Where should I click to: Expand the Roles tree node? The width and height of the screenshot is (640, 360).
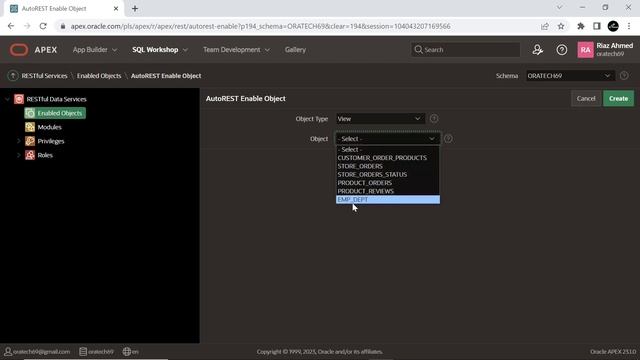point(18,155)
